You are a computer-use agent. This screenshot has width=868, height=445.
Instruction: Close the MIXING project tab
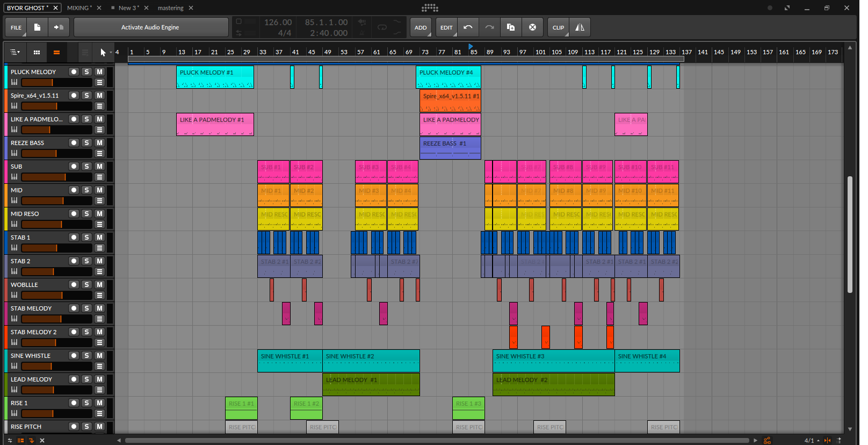(x=99, y=8)
